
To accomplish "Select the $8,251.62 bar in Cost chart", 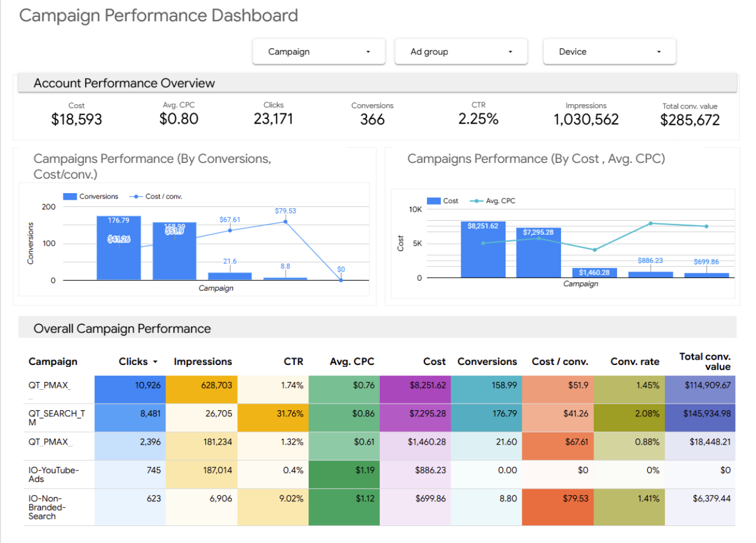I will 483,250.
